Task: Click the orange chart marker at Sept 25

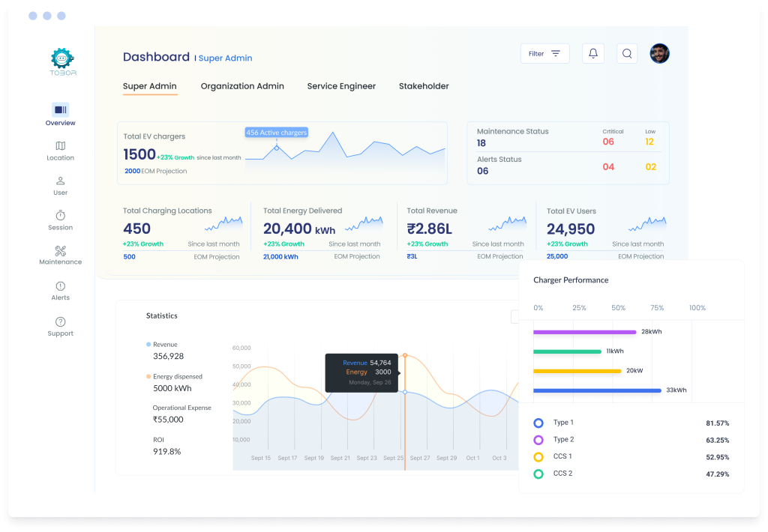Action: [x=405, y=355]
